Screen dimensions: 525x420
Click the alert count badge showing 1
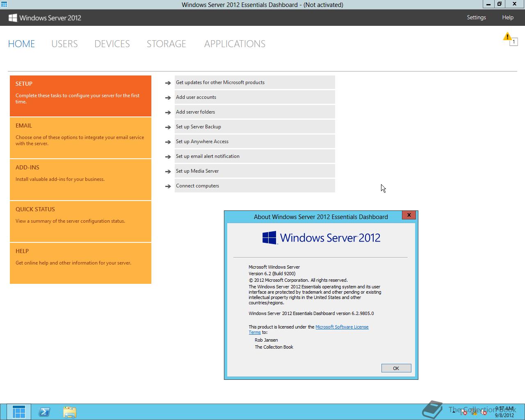(514, 42)
